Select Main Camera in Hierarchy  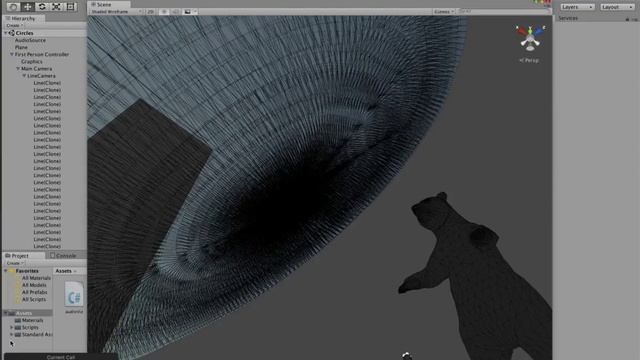coord(37,69)
